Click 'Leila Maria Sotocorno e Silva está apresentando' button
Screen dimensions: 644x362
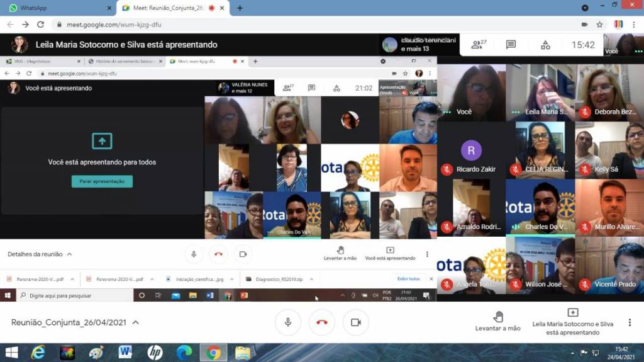(x=572, y=321)
